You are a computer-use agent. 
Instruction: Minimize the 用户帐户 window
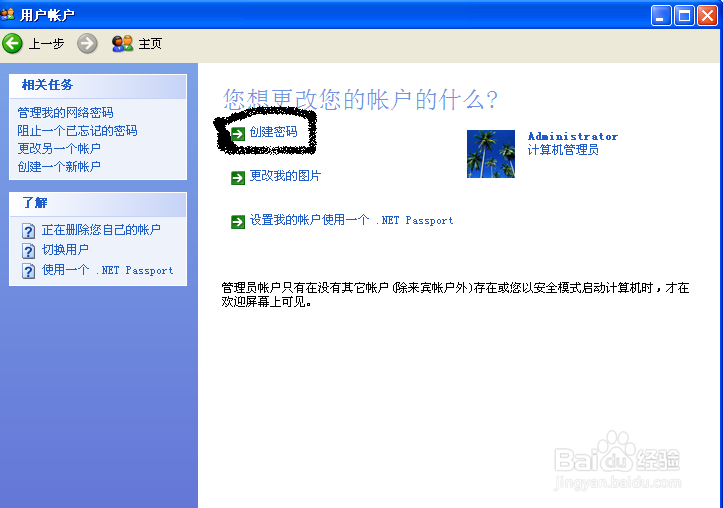pyautogui.click(x=661, y=16)
